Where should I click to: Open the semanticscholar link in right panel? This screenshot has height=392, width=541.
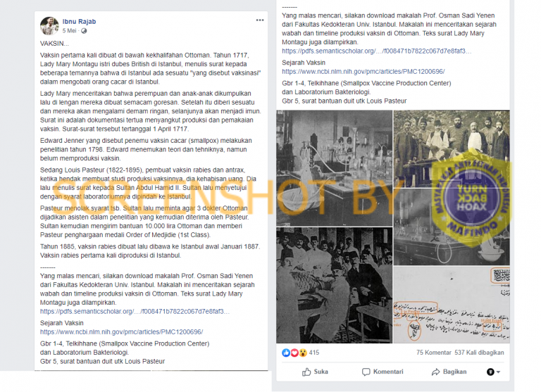[376, 51]
